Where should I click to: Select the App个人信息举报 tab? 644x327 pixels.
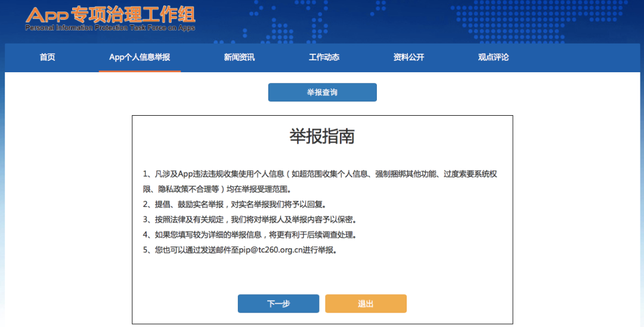pos(140,57)
